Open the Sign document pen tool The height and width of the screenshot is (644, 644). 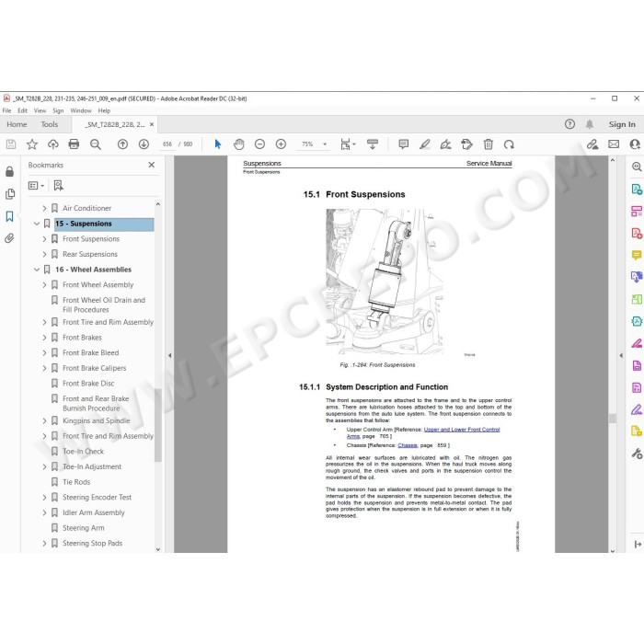445,144
